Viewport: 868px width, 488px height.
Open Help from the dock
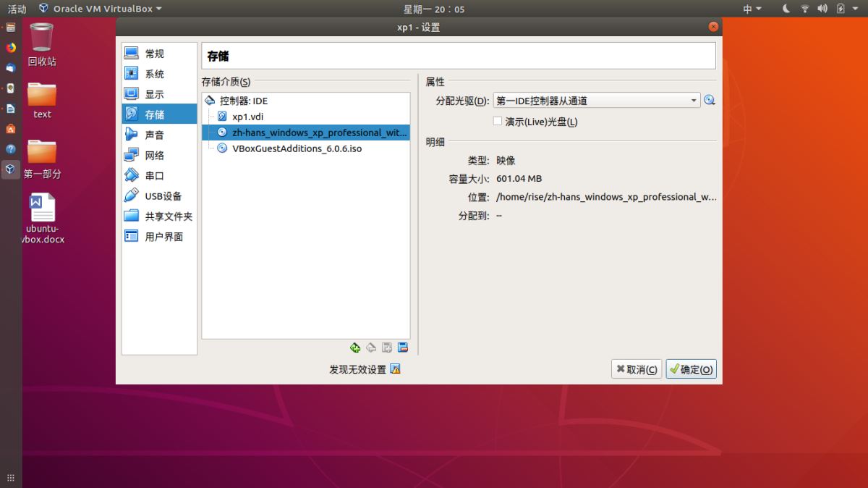[10, 149]
